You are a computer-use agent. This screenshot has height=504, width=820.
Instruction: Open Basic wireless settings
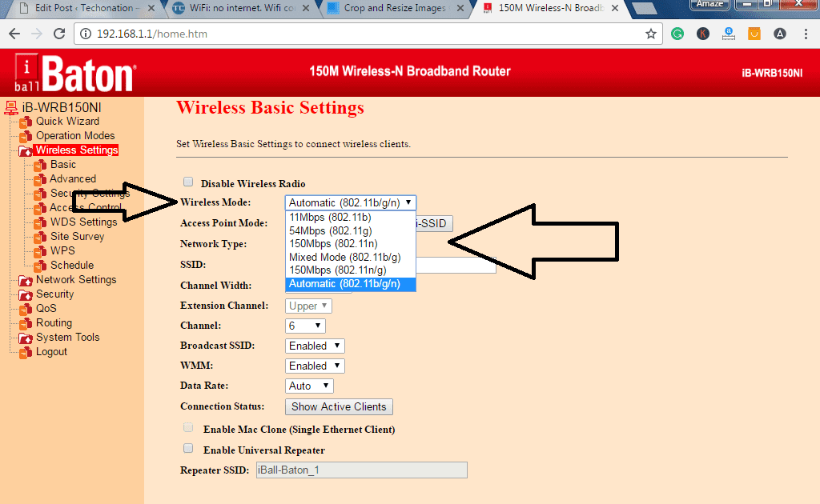63,165
